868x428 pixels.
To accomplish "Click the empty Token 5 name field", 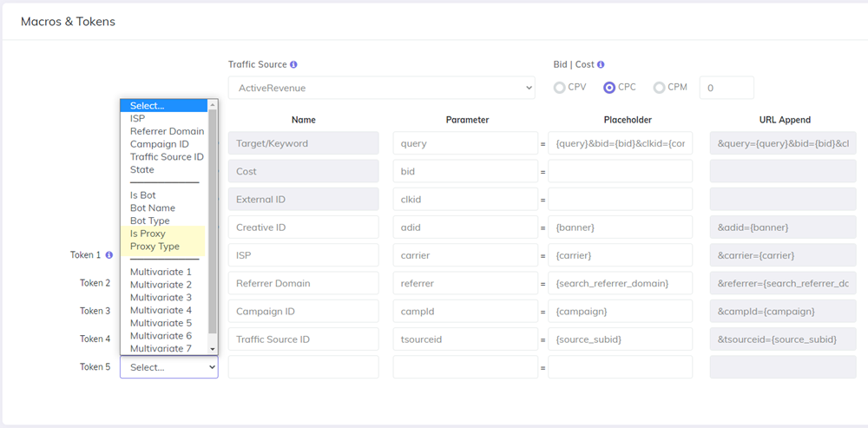I will 303,367.
